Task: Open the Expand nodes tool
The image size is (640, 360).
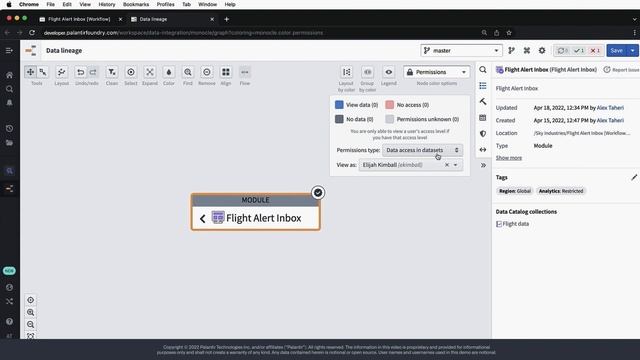Action: (x=150, y=72)
